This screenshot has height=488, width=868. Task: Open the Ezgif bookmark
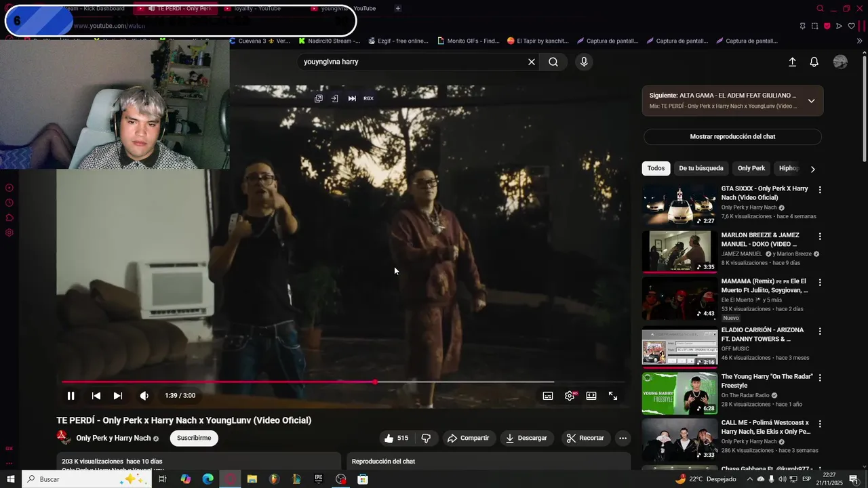(x=399, y=41)
